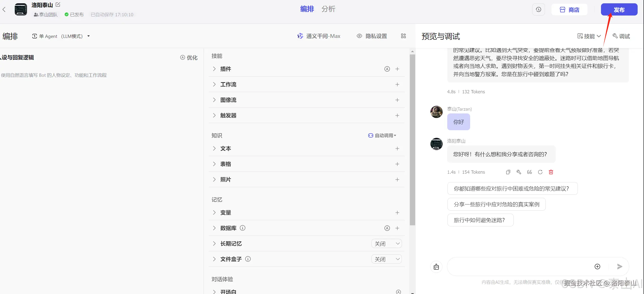Click the chat message input field
The width and height of the screenshot is (644, 294).
click(x=522, y=267)
